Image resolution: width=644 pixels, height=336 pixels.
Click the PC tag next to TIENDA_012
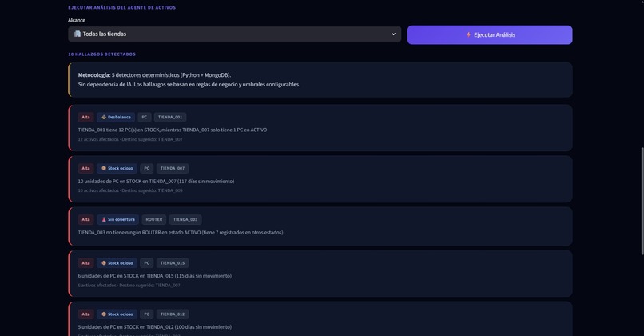147,314
